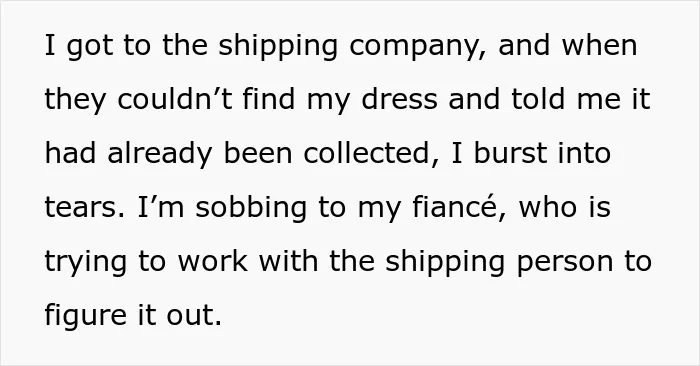The width and height of the screenshot is (700, 366).
Task: Click the word "got" near the start
Action: [x=89, y=47]
